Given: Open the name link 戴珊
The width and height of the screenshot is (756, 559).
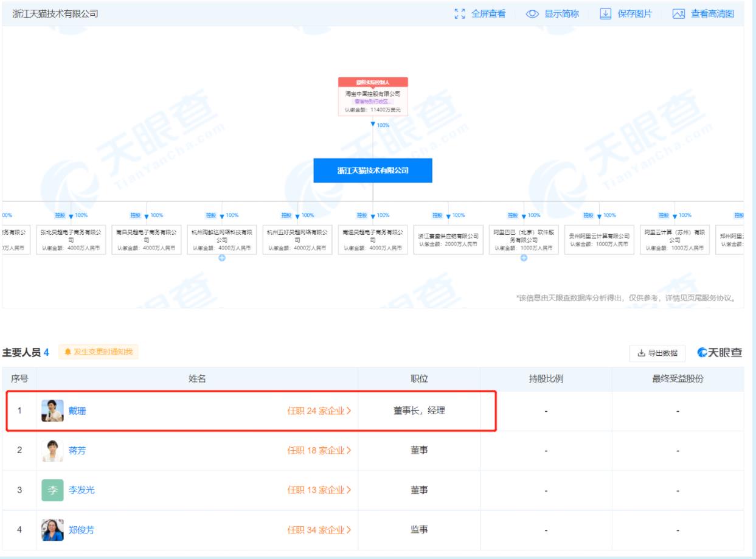Looking at the screenshot, I should pos(77,411).
